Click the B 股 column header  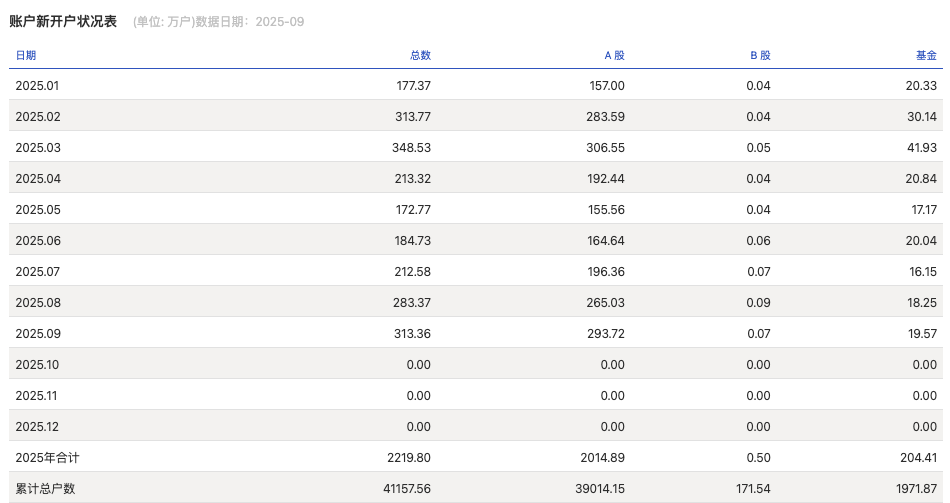click(x=760, y=55)
